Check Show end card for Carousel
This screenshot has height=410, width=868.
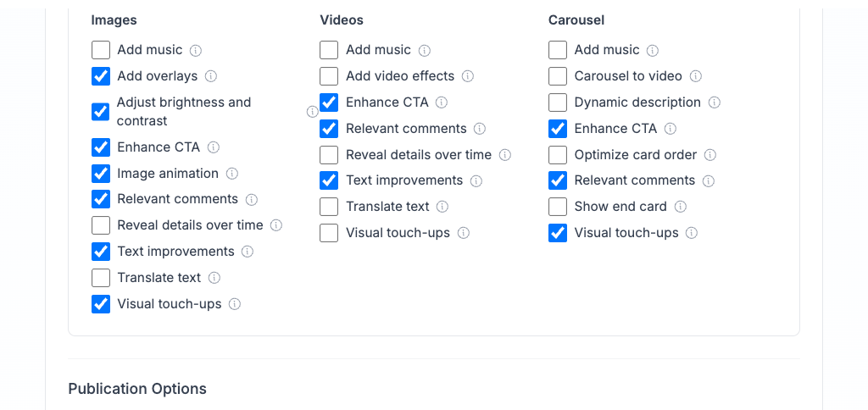pyautogui.click(x=558, y=207)
